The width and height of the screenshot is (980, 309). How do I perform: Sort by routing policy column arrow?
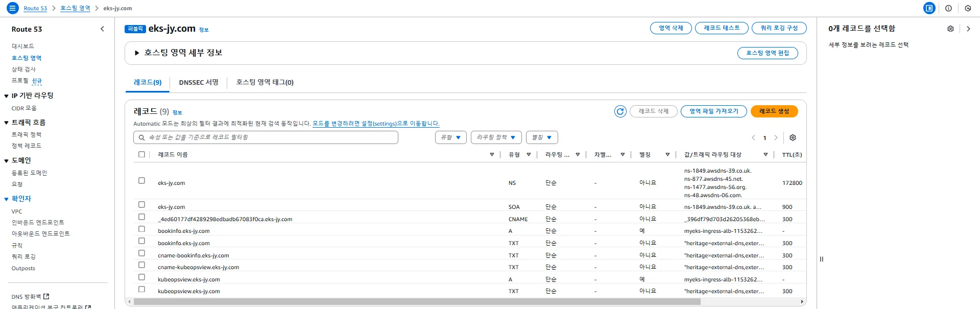click(578, 155)
